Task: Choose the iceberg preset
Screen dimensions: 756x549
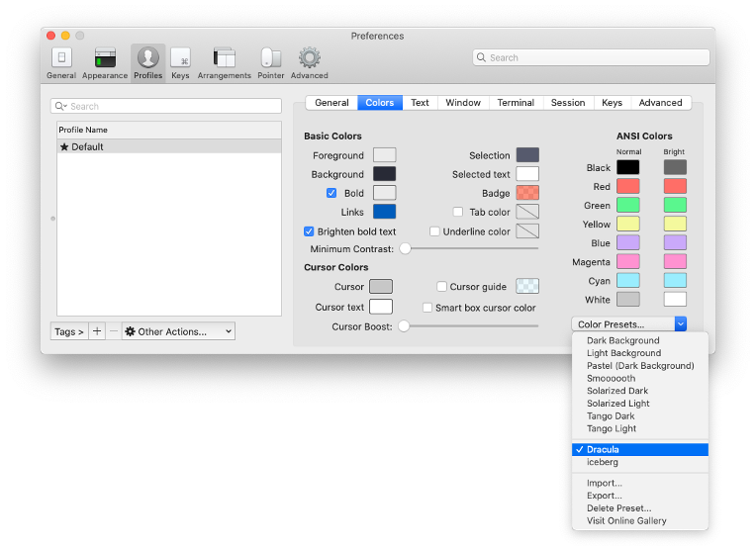Action: click(x=640, y=462)
